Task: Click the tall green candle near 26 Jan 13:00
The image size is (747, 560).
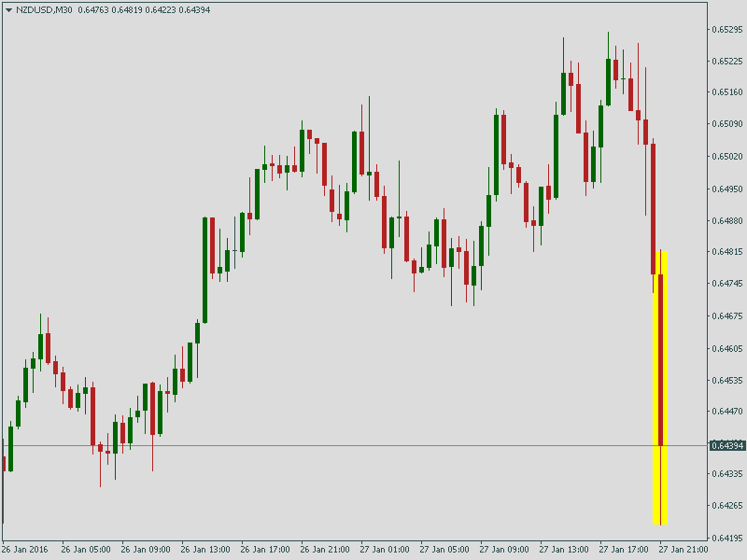Action: click(x=204, y=270)
